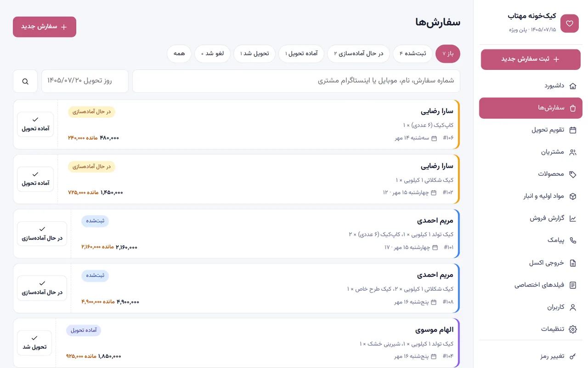
Task: Focus the order search field
Action: 296,81
